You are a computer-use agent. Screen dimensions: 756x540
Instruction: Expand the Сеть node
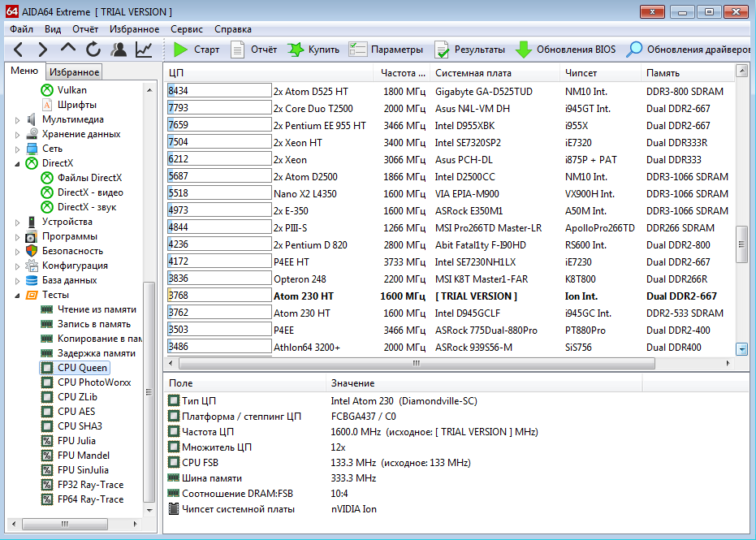[18, 149]
